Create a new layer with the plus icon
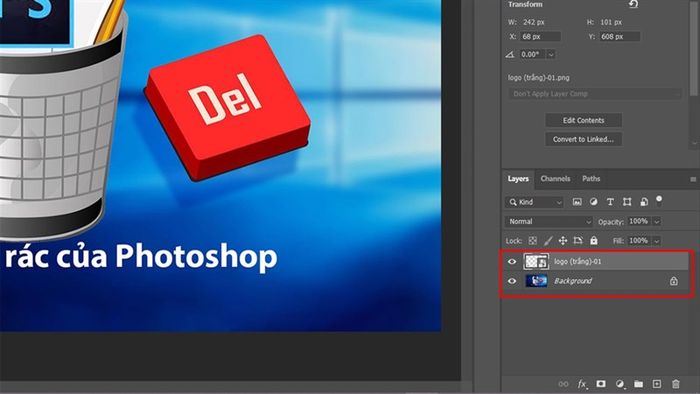The image size is (700, 394). coord(657,384)
